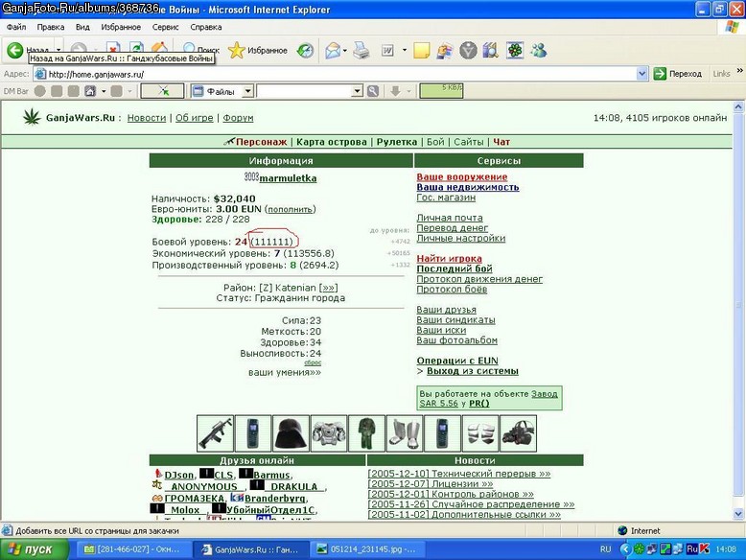
Task: Switch to the 051214_231145.jpg taskbar window
Action: click(x=367, y=549)
